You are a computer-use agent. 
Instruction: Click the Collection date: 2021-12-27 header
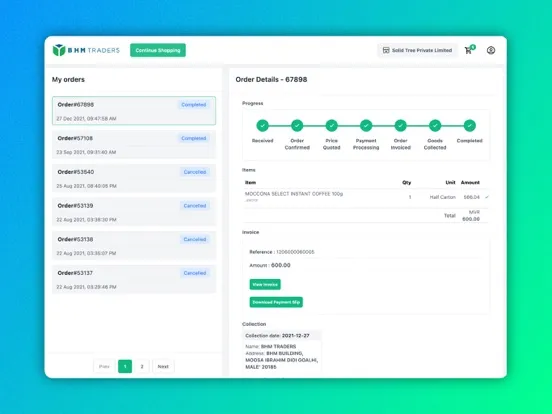[x=282, y=335]
